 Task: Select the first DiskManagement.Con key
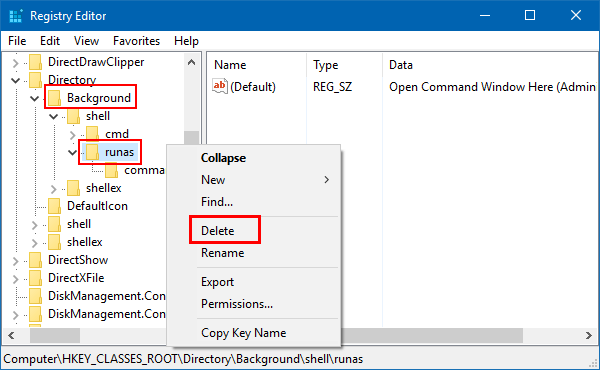coord(107,296)
